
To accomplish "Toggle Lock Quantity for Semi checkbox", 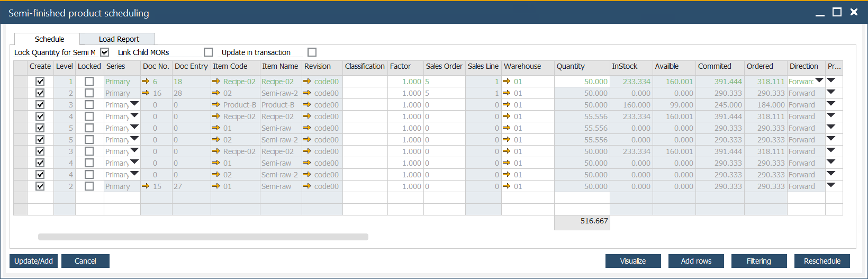I will coord(105,52).
